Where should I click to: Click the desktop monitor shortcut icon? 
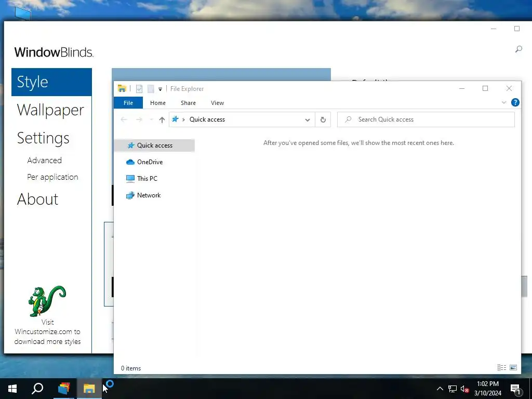23,13
